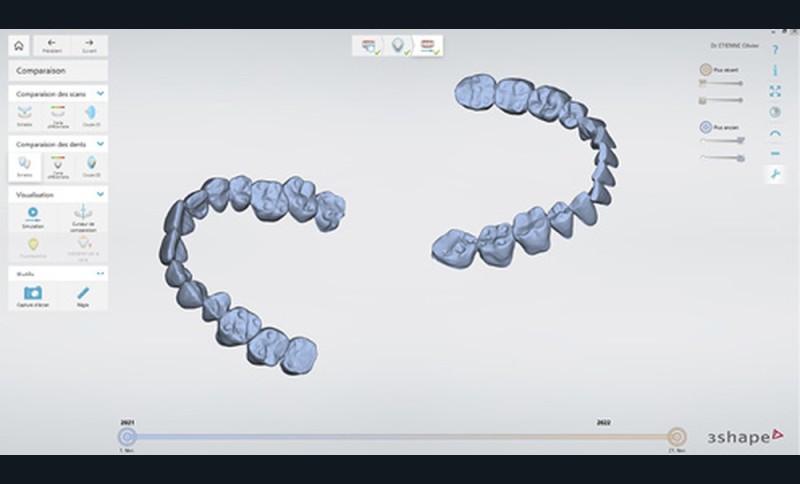Select the ruler pencil tool under Outils
800x484 pixels.
83,294
